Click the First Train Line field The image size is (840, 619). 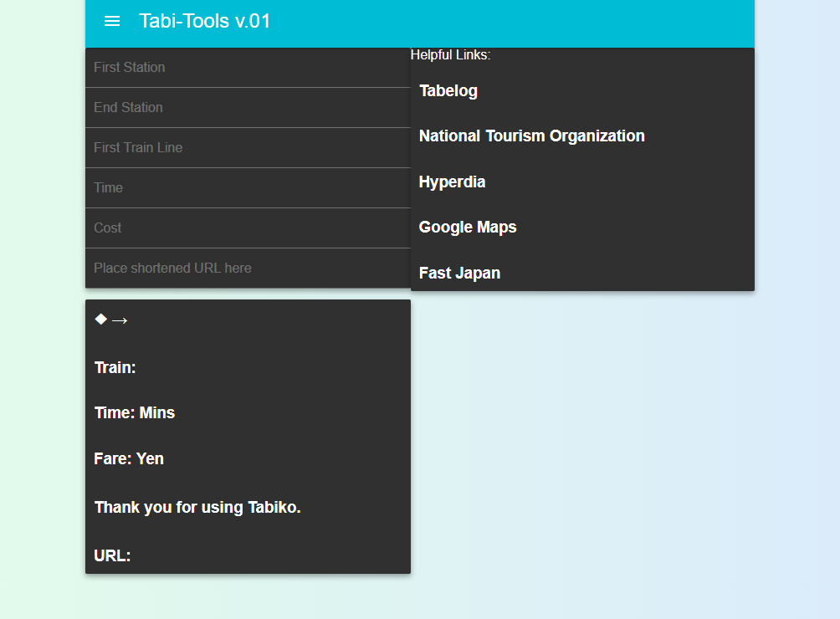point(248,148)
